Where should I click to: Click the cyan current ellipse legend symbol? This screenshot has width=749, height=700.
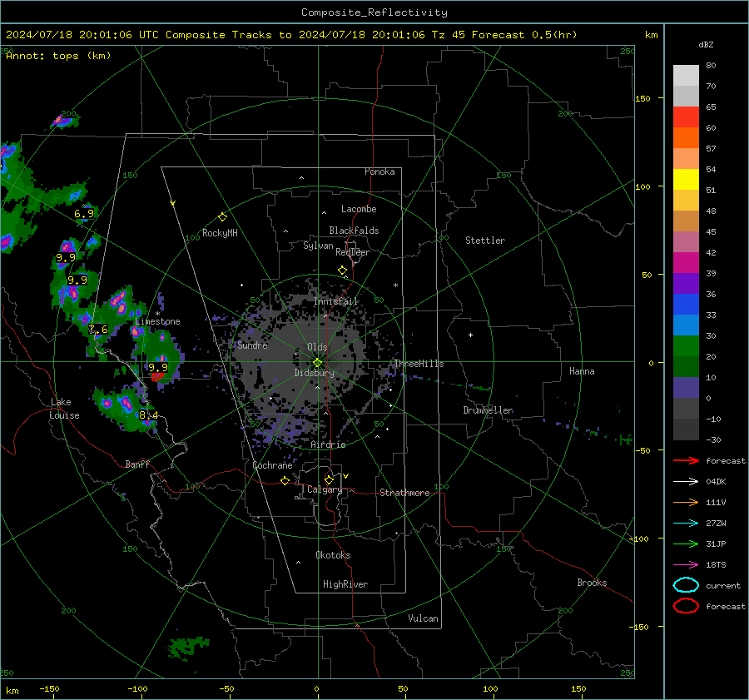(686, 585)
